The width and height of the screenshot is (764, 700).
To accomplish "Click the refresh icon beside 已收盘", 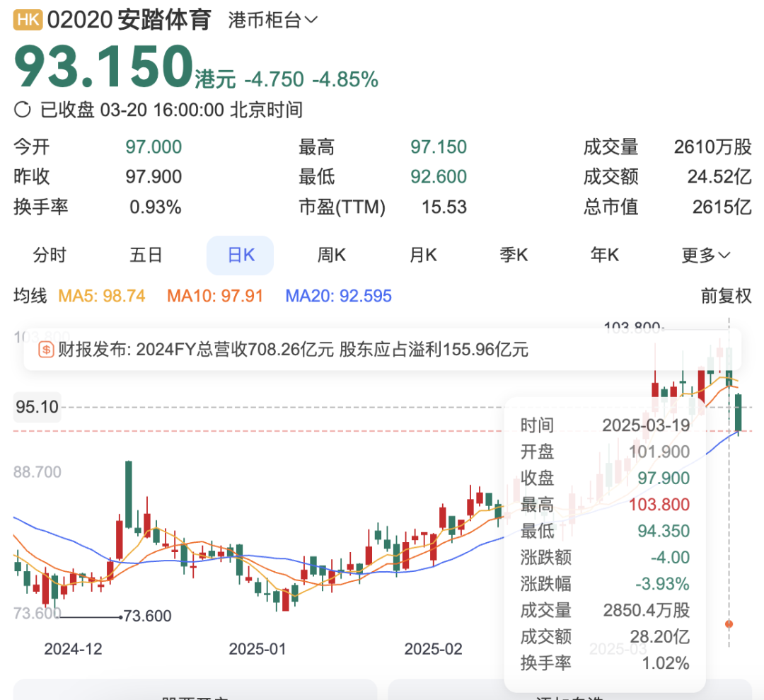I will click(23, 110).
